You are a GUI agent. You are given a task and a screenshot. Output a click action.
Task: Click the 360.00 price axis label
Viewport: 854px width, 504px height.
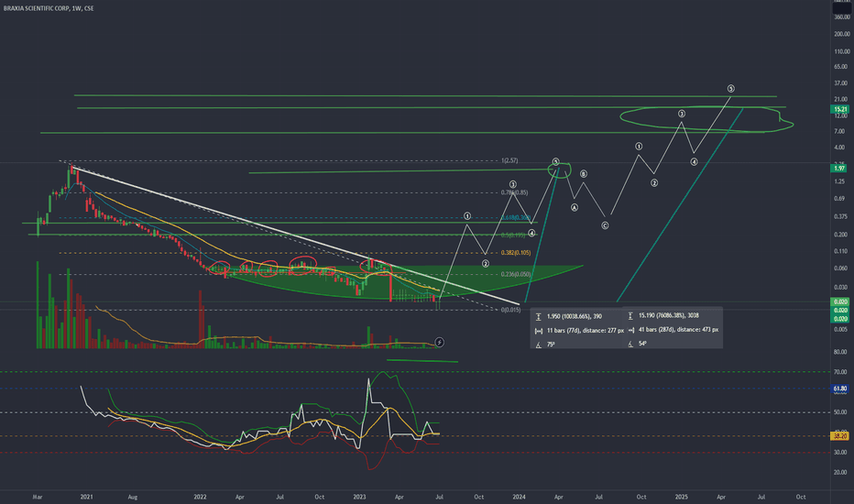coord(841,17)
